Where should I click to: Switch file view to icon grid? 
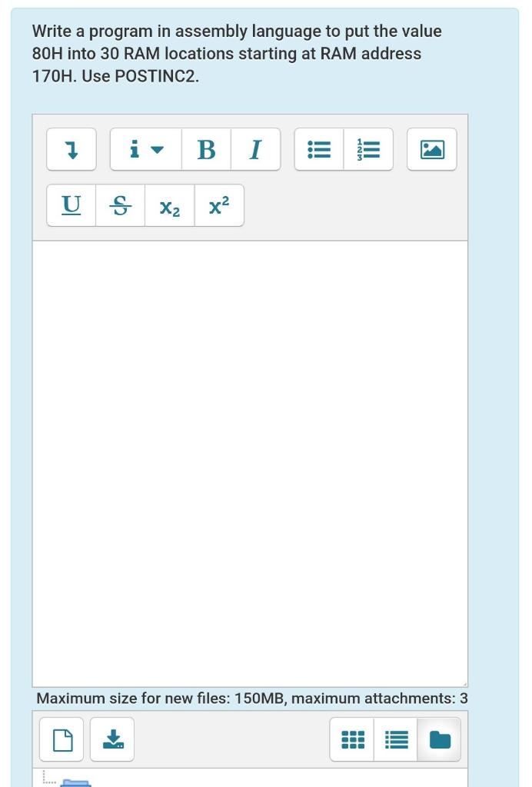pyautogui.click(x=352, y=739)
